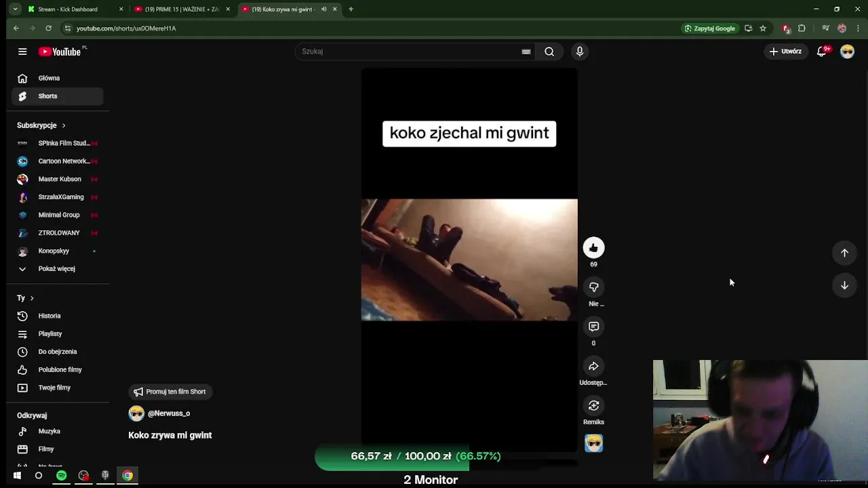Open OBS recording app in taskbar
Screen dimensions: 868x488
pos(83,476)
